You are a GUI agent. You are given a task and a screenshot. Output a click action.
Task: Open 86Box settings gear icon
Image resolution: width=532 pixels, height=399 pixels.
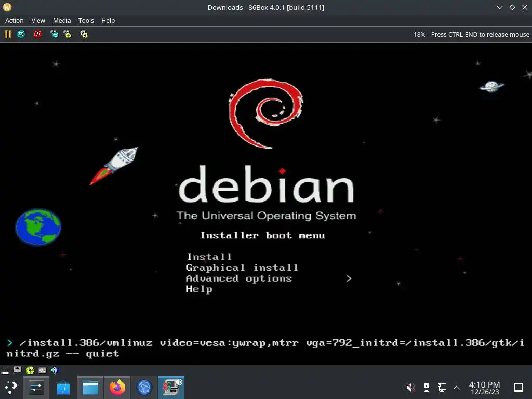(84, 34)
